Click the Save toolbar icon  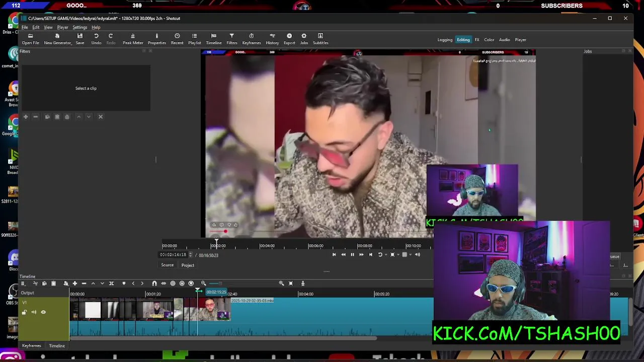[x=79, y=39]
